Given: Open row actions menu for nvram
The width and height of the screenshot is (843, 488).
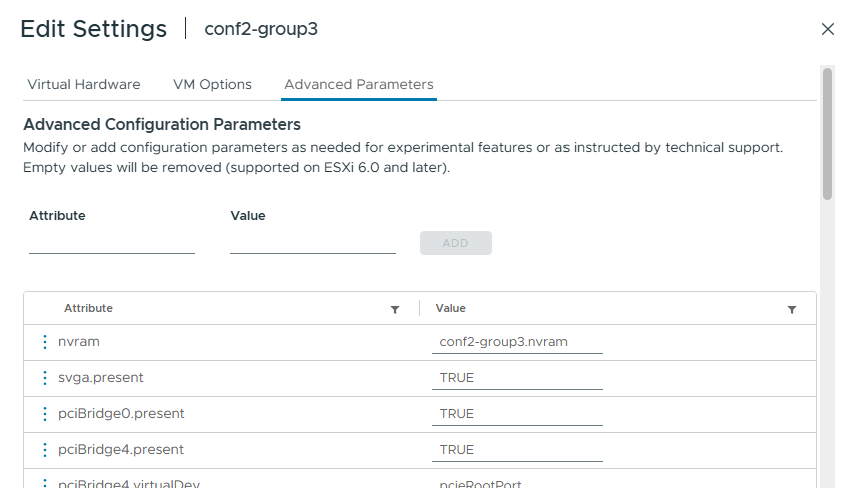Looking at the screenshot, I should pyautogui.click(x=45, y=342).
